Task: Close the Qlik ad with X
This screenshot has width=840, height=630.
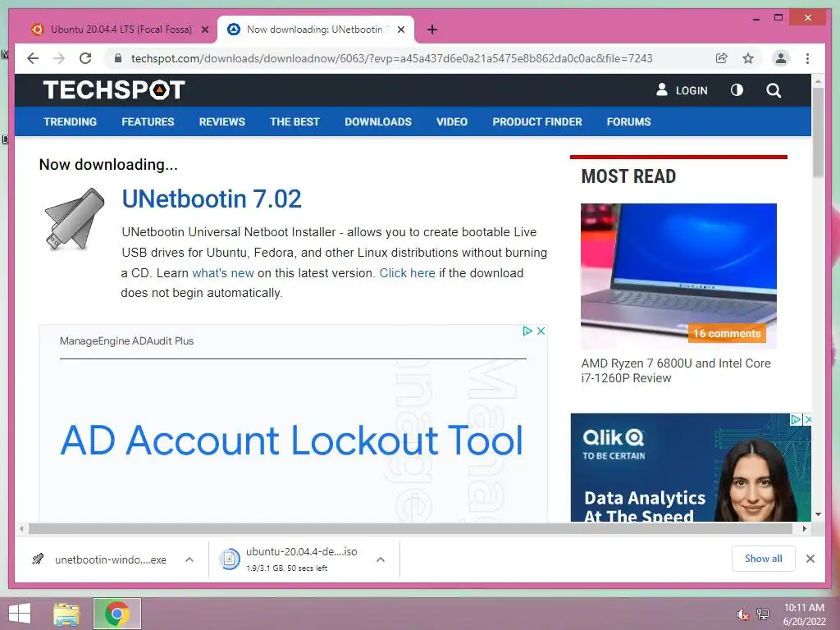Action: (x=808, y=419)
